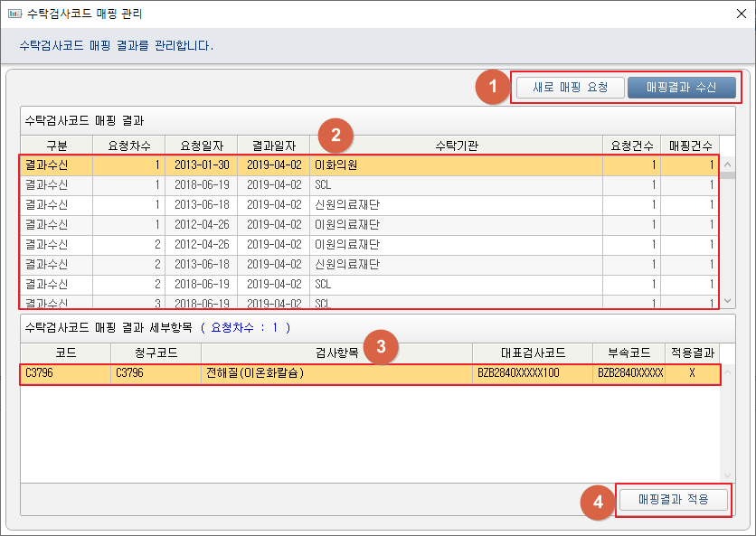Click the 요청일자 column header
756x536 pixels.
pyautogui.click(x=201, y=146)
